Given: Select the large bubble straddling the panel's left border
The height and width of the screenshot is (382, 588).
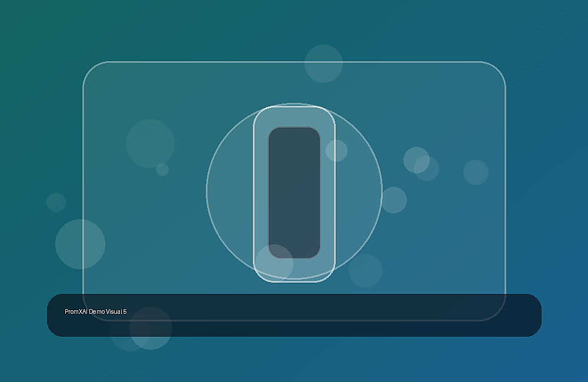Looking at the screenshot, I should coord(80,244).
